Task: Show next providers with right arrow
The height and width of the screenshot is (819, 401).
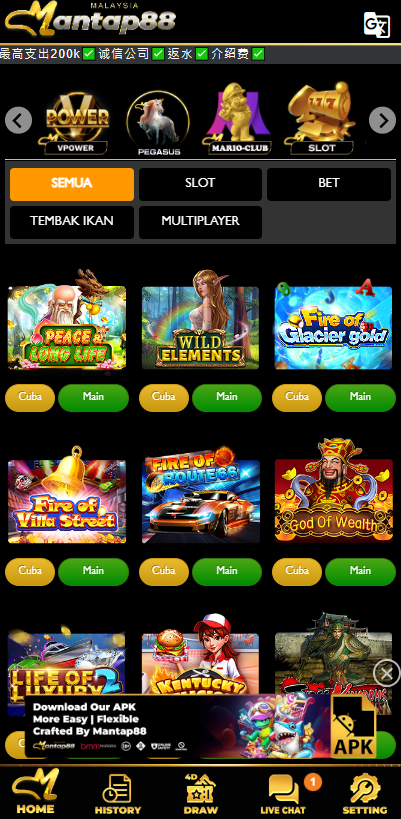Action: [x=382, y=121]
